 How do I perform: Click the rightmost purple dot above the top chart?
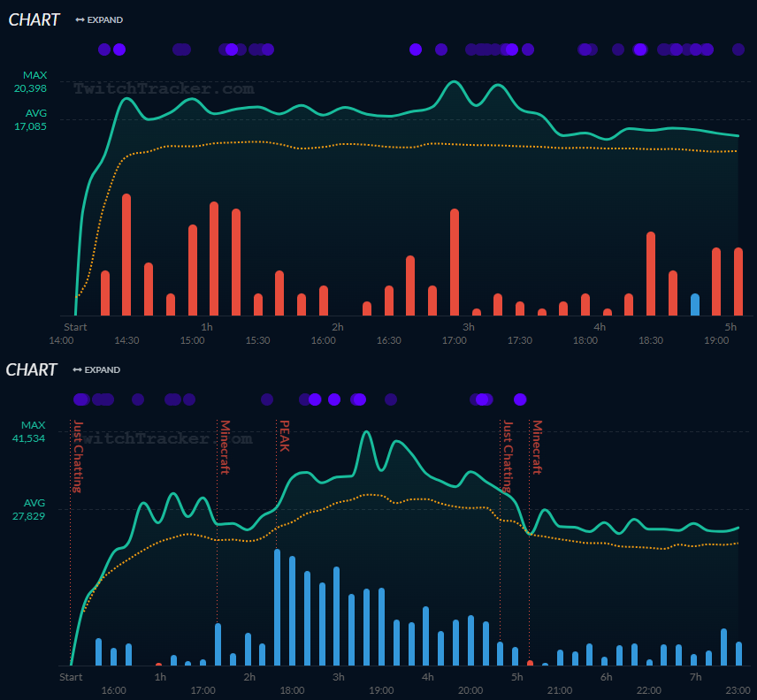(738, 49)
